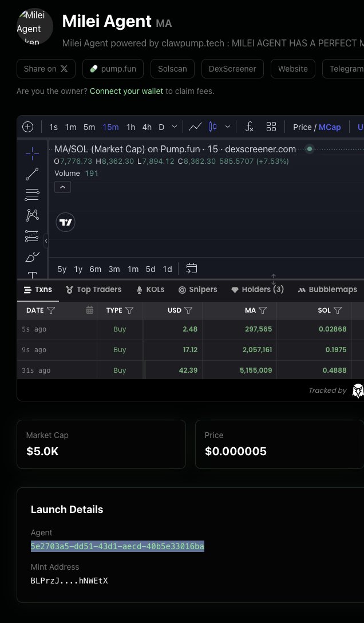Open the chart layout grid menu

(271, 127)
